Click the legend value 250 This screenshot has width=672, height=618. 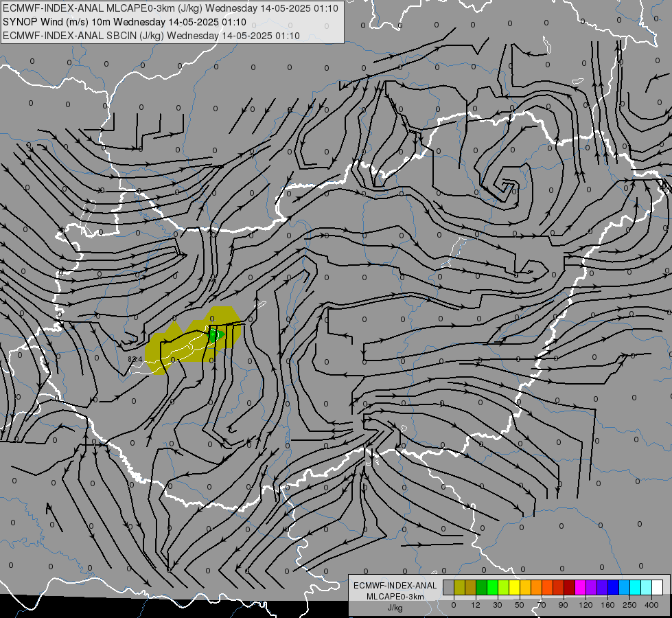pos(629,605)
